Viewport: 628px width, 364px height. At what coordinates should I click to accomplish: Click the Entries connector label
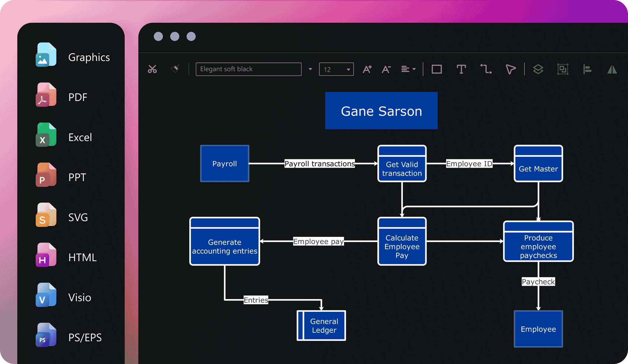[x=256, y=300]
